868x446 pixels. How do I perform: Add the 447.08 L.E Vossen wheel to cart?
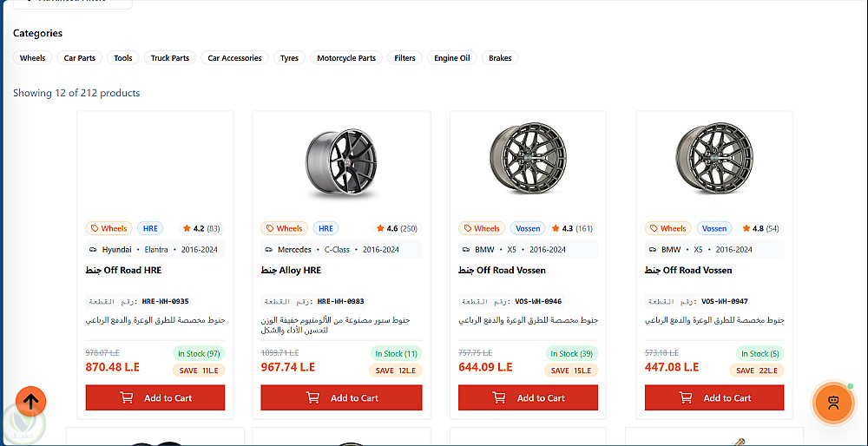[x=713, y=398]
